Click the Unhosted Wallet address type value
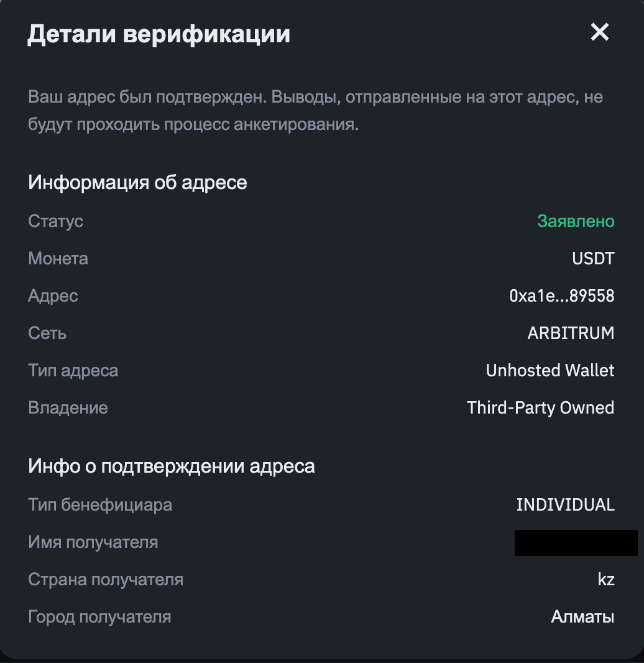 [550, 370]
